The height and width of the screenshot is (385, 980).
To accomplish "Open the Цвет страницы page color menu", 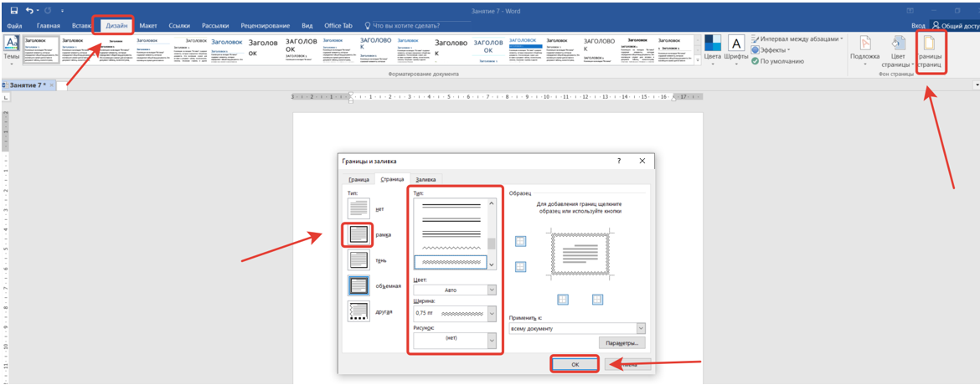I will point(898,50).
